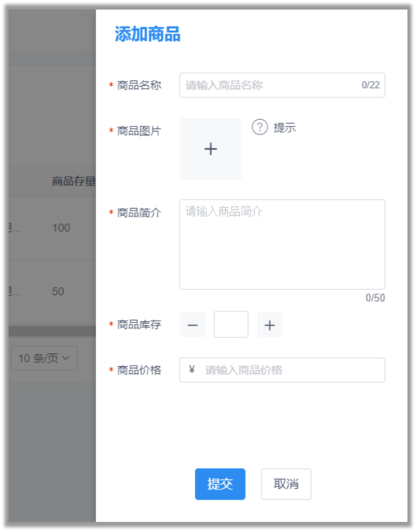Click the 提示 hint text
Viewport: 416px width, 532px height.
tap(285, 127)
